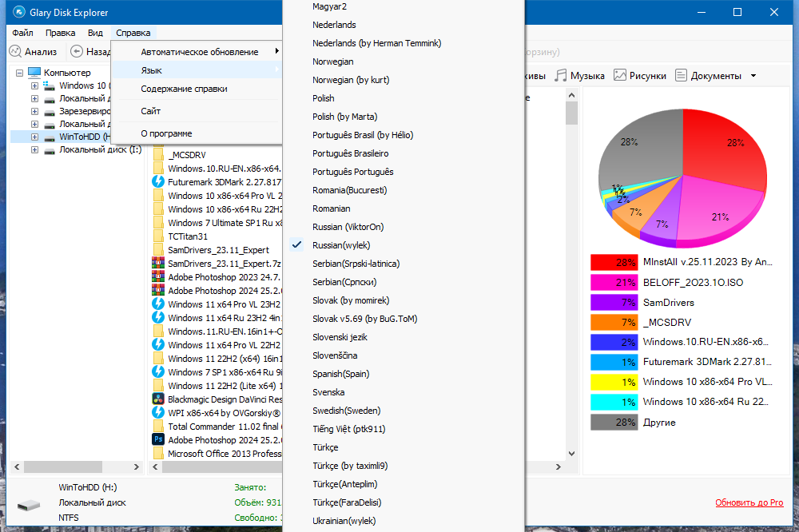799x532 pixels.
Task: Collapse the Computer tree node
Action: coord(19,73)
